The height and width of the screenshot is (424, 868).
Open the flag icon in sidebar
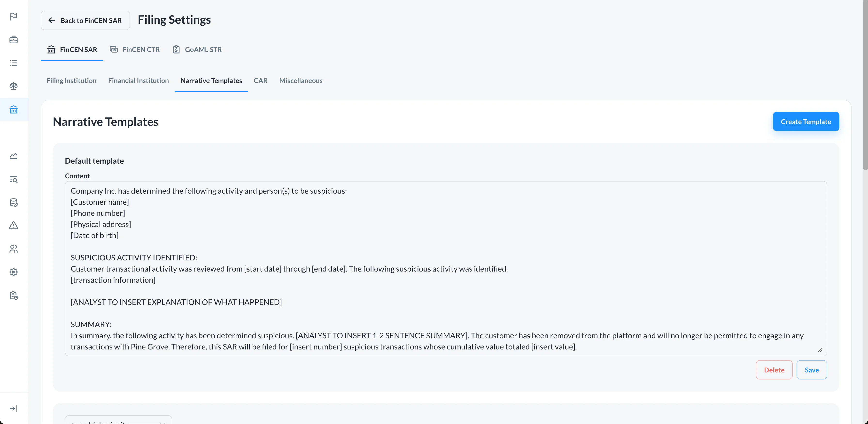click(14, 16)
